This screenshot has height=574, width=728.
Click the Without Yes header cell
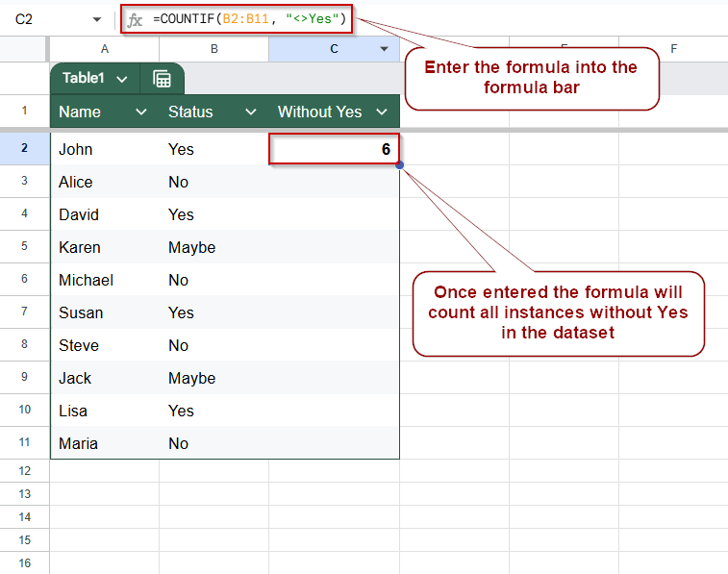[334, 112]
